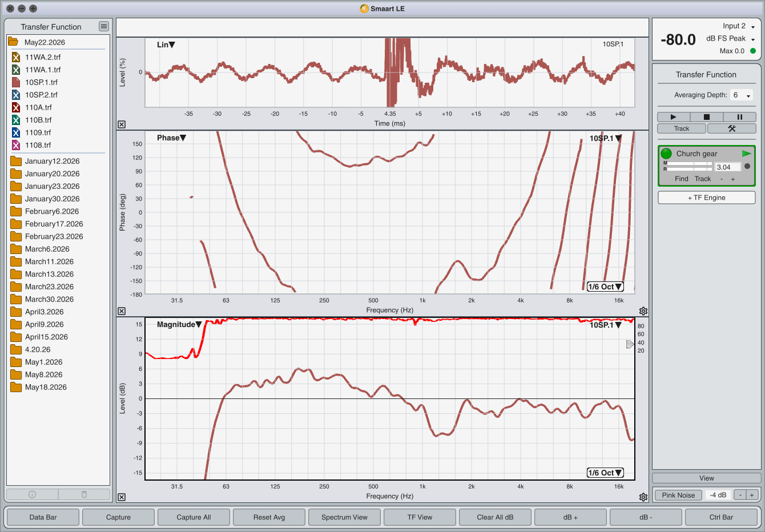Open the Magnitude graph type dropdown

click(179, 324)
